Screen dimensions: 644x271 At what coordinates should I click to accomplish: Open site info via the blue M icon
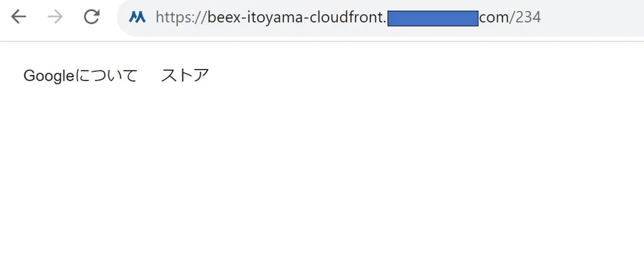click(137, 17)
